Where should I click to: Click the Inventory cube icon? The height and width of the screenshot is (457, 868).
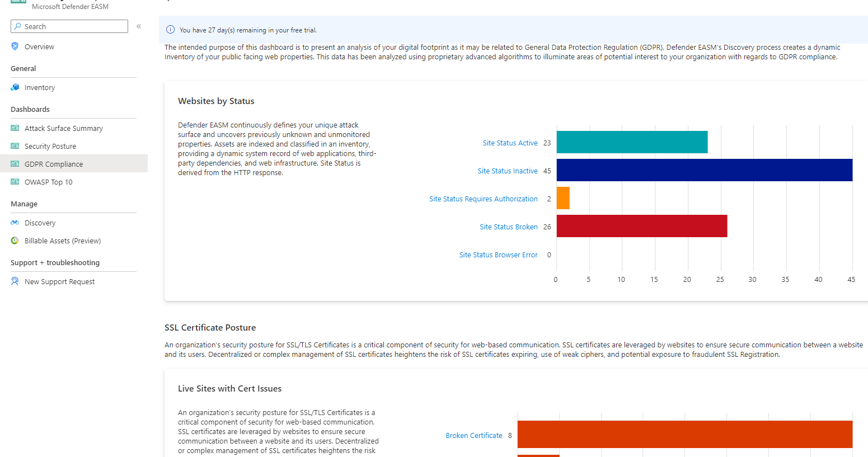point(15,87)
